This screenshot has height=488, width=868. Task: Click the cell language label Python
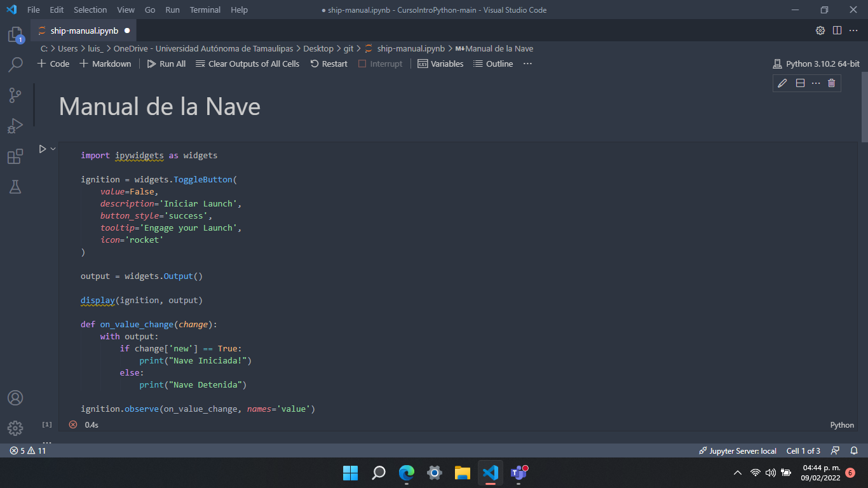click(x=842, y=425)
